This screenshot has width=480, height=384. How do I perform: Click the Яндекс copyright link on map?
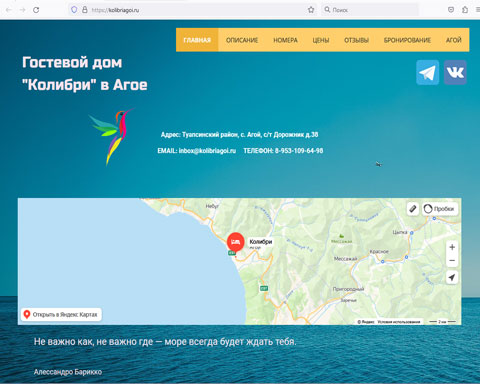click(x=366, y=322)
